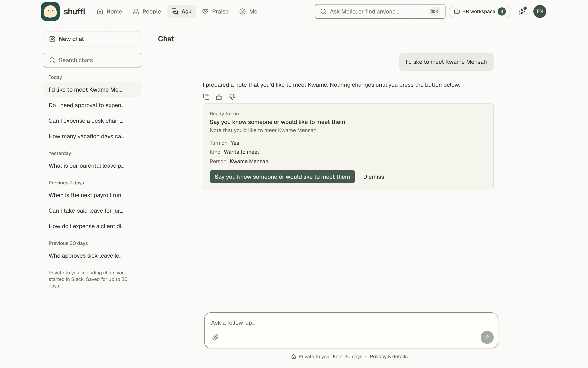Open chat "What is our parental leave p..."
Image resolution: width=588 pixels, height=368 pixels.
pos(92,166)
